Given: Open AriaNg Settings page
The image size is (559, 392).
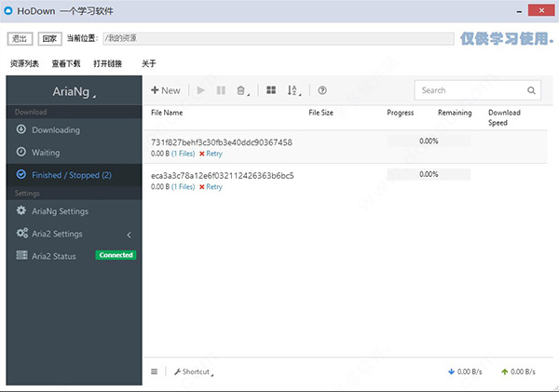Looking at the screenshot, I should coord(74,211).
